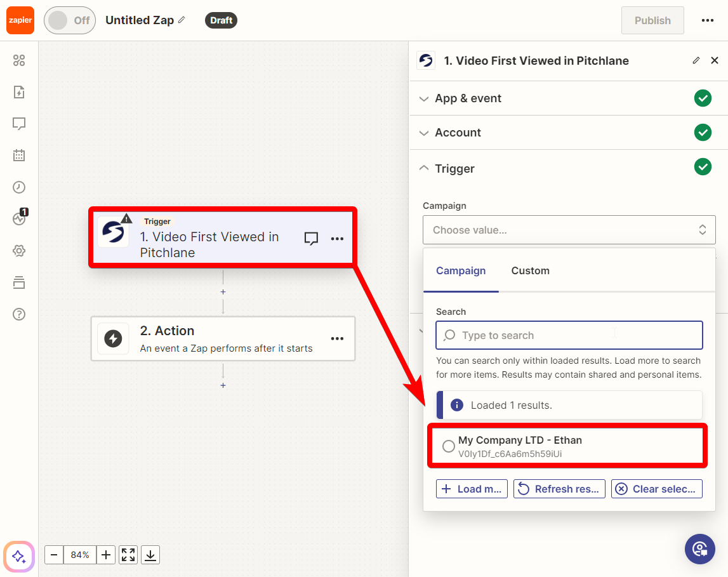Open the apps grid icon in sidebar

pos(19,60)
